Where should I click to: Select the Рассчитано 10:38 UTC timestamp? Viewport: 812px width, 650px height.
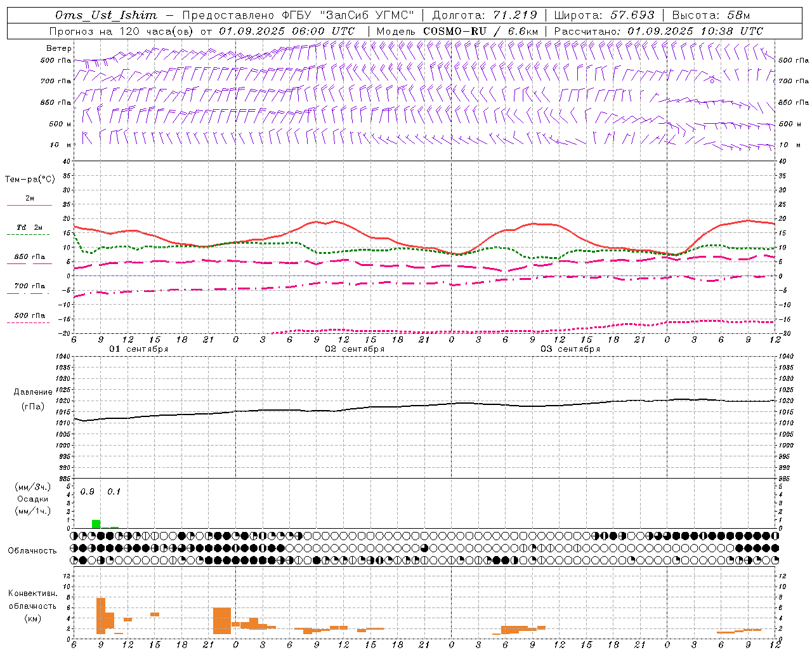659,31
